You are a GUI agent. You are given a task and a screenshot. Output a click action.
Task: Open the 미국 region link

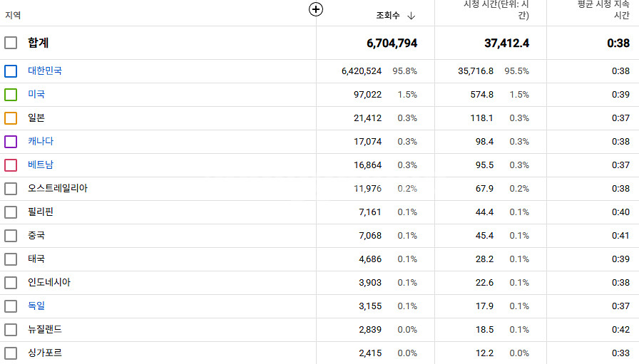[36, 95]
